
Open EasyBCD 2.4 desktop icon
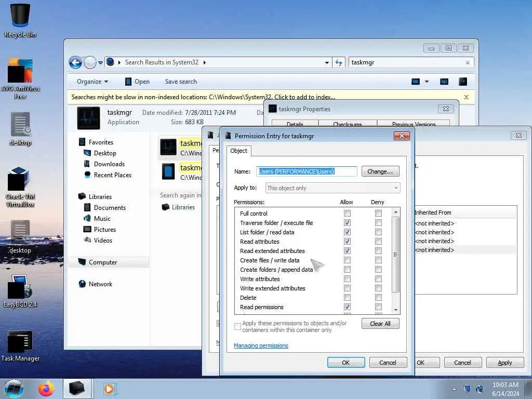[x=20, y=291]
